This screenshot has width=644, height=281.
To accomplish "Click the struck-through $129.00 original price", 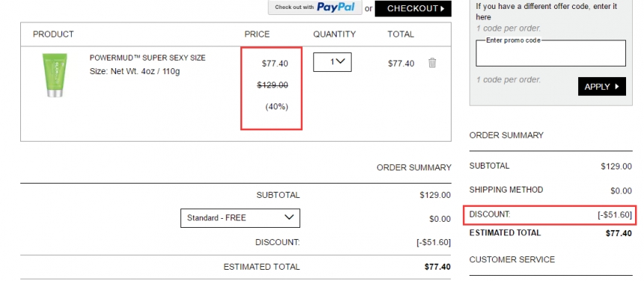I will click(x=273, y=85).
